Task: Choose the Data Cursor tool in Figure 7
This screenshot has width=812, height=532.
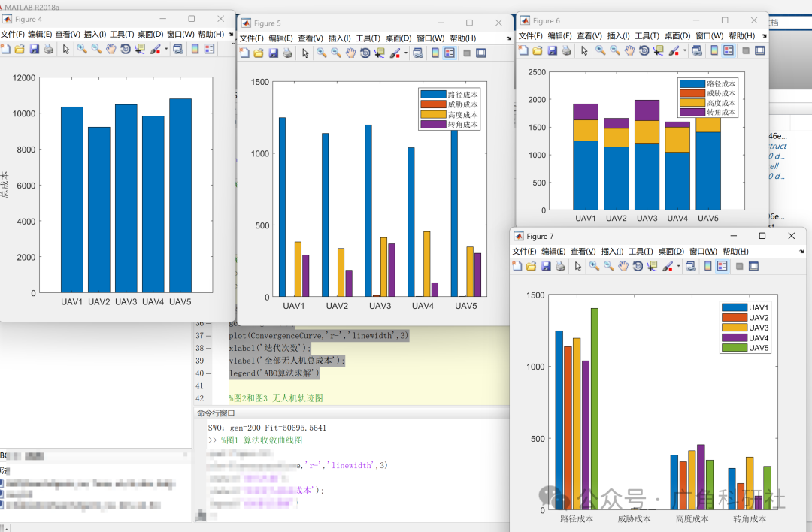Action: 652,266
